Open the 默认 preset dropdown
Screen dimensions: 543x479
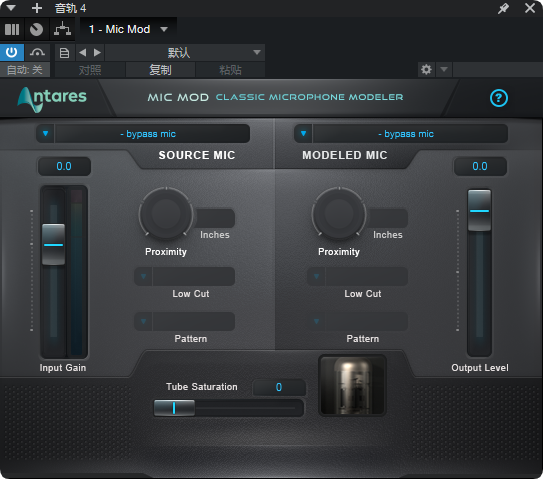[x=185, y=53]
